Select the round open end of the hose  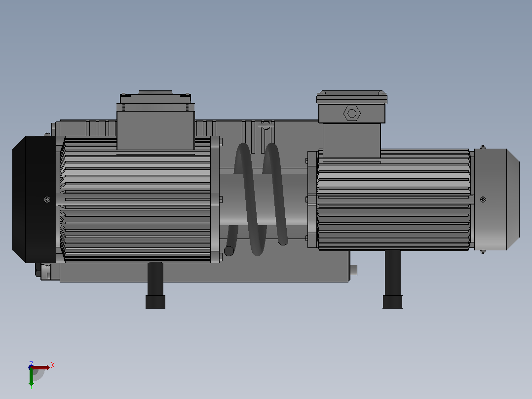coord(229,251)
